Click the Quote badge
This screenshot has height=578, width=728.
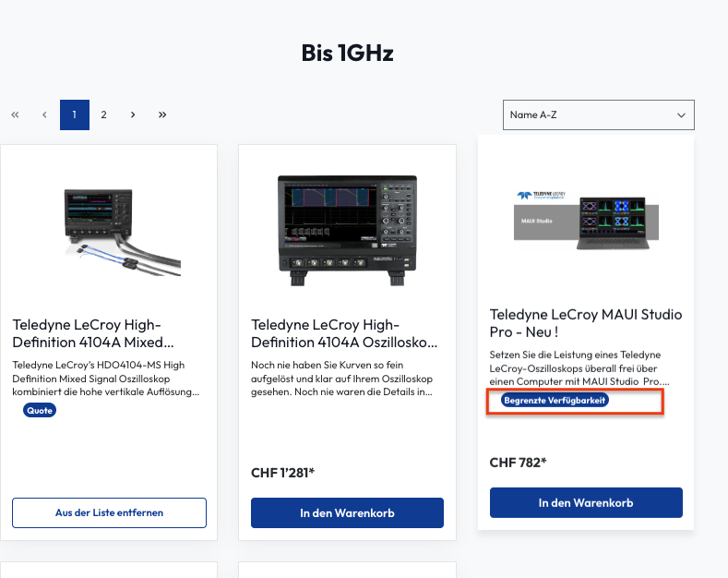tap(40, 410)
